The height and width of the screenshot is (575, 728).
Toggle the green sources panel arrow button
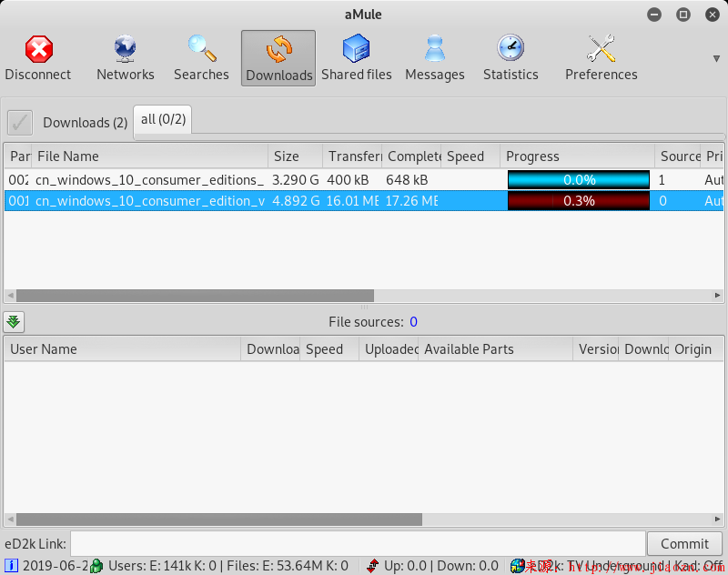(13, 321)
